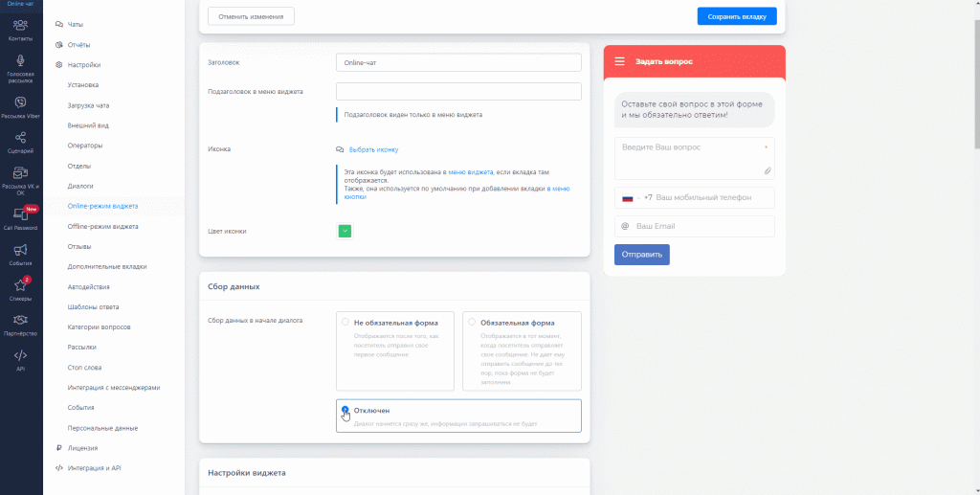
Task: Open Scenarios icon in sidebar
Action: pyautogui.click(x=20, y=140)
